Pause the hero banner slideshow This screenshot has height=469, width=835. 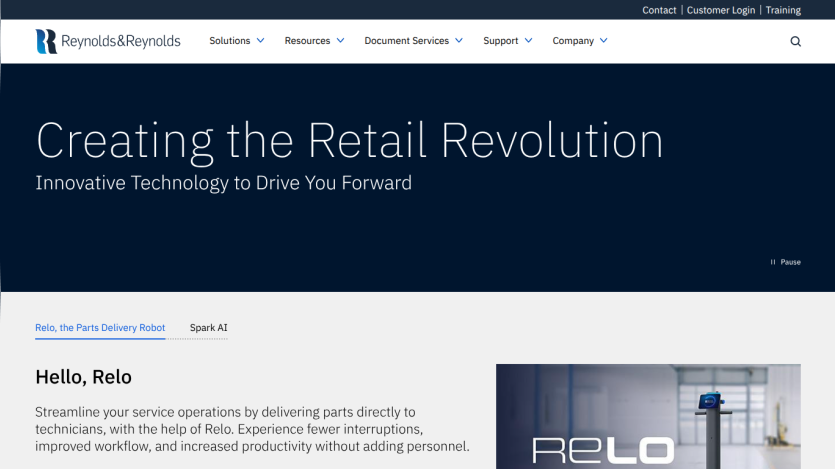[785, 262]
